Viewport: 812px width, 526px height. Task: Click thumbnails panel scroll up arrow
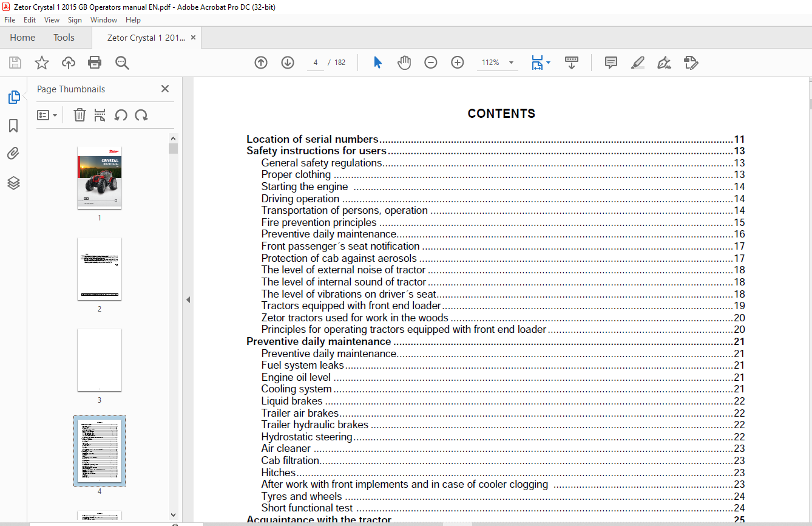coord(173,138)
